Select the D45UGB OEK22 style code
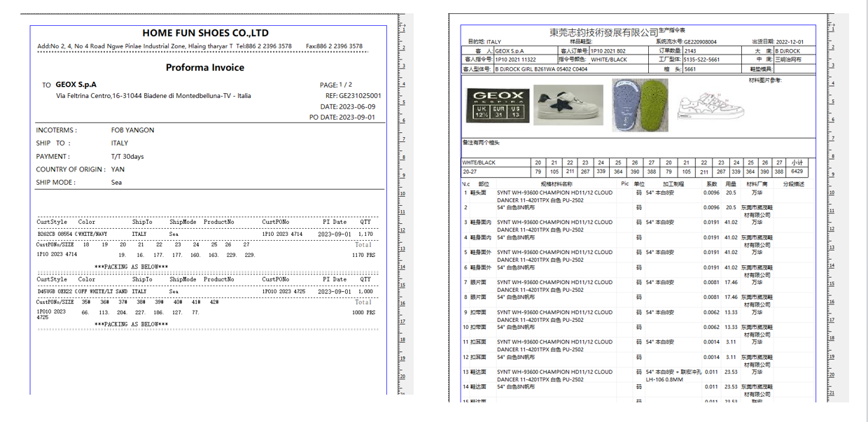868x422 pixels. [x=55, y=291]
